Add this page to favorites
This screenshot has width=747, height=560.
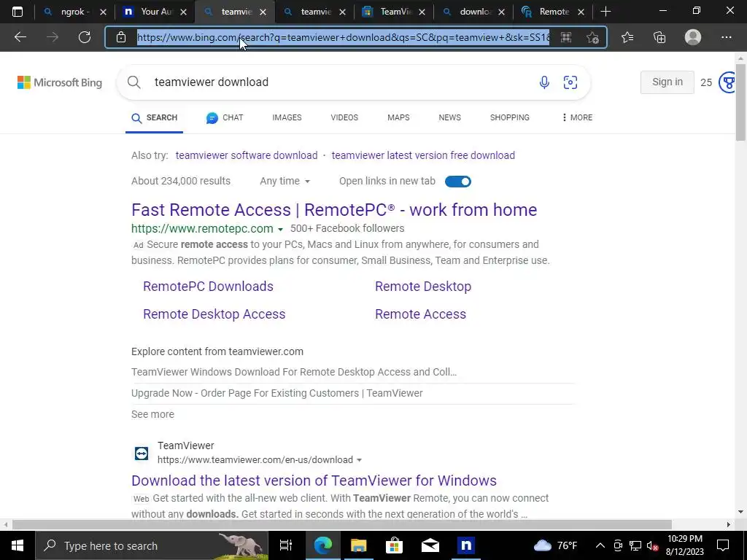point(592,37)
